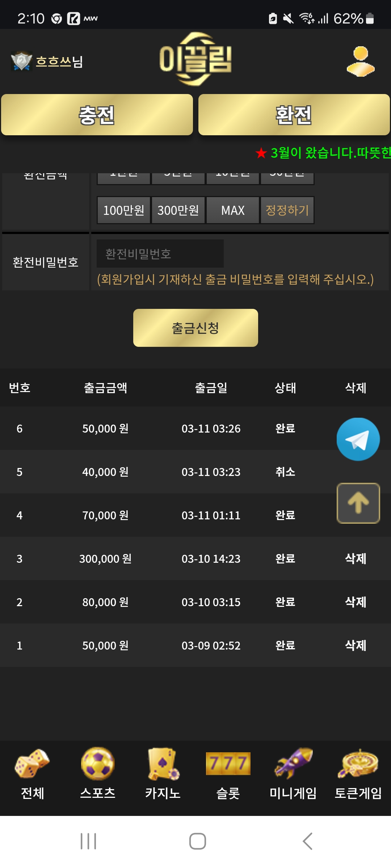Switch to the 충전 tab

pos(97,115)
